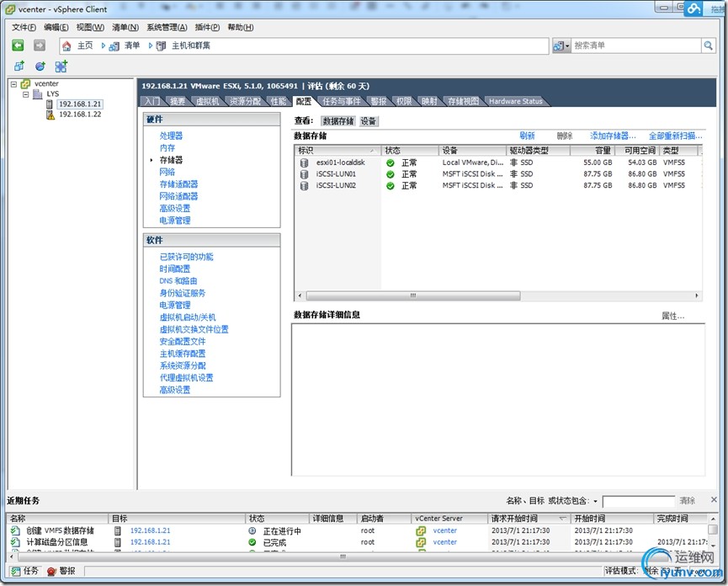The height and width of the screenshot is (586, 728).
Task: Open the 插件(P) menu
Action: 207,28
